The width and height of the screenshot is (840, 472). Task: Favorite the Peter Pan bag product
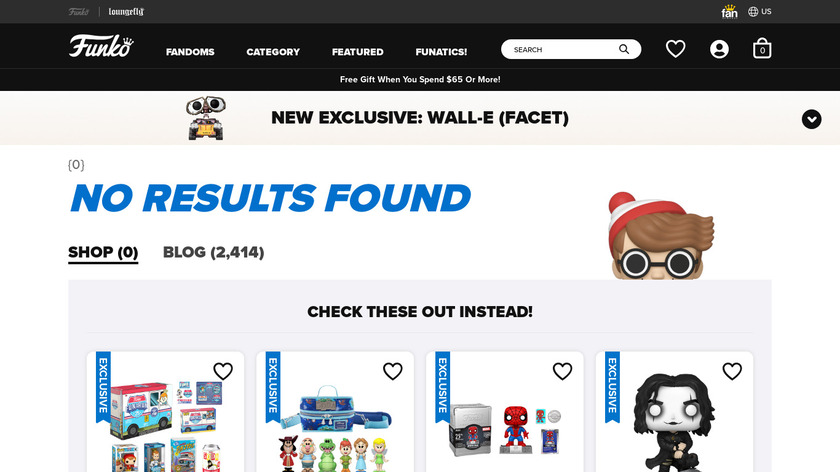[393, 371]
